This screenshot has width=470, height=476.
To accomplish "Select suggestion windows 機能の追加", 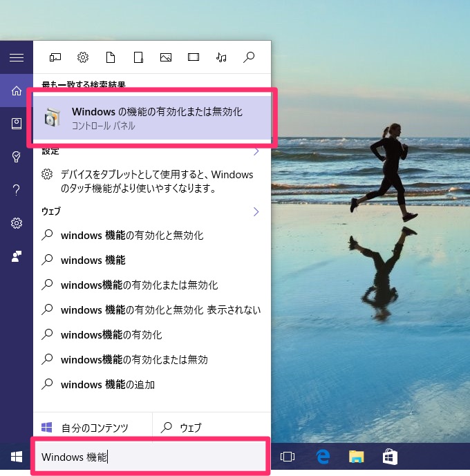I will (152, 385).
